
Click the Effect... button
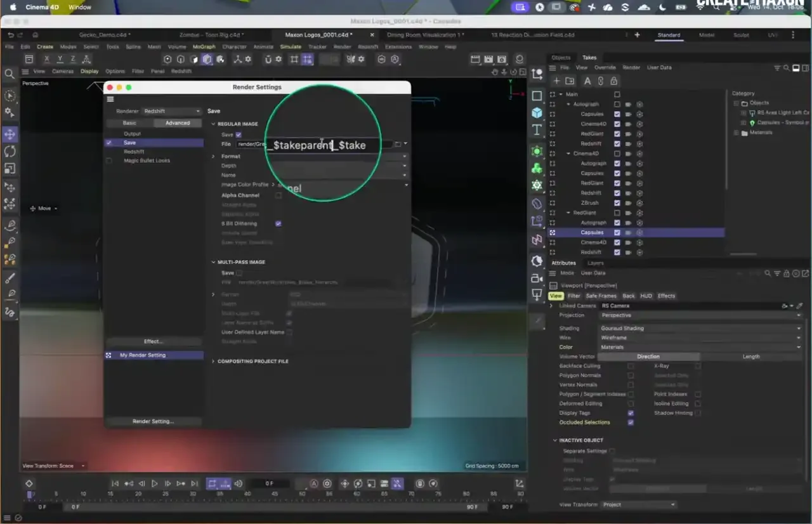(154, 341)
